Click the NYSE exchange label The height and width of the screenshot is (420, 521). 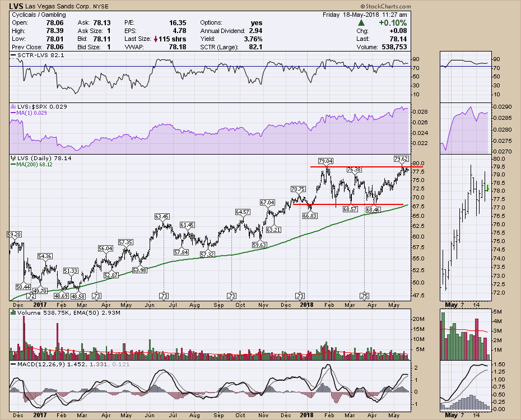(x=100, y=6)
